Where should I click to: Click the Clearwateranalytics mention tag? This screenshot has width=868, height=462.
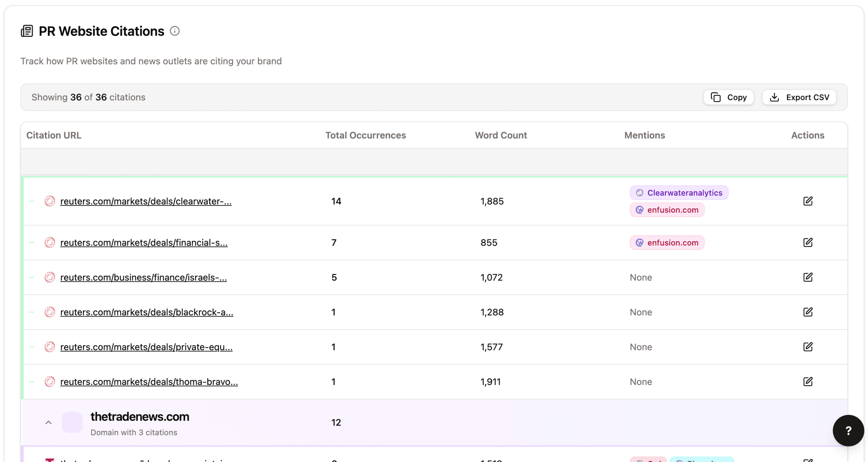679,193
